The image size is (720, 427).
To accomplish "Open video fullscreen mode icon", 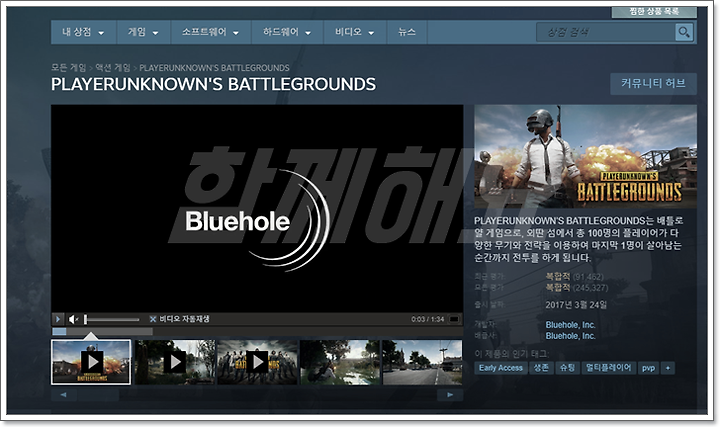I will [454, 319].
